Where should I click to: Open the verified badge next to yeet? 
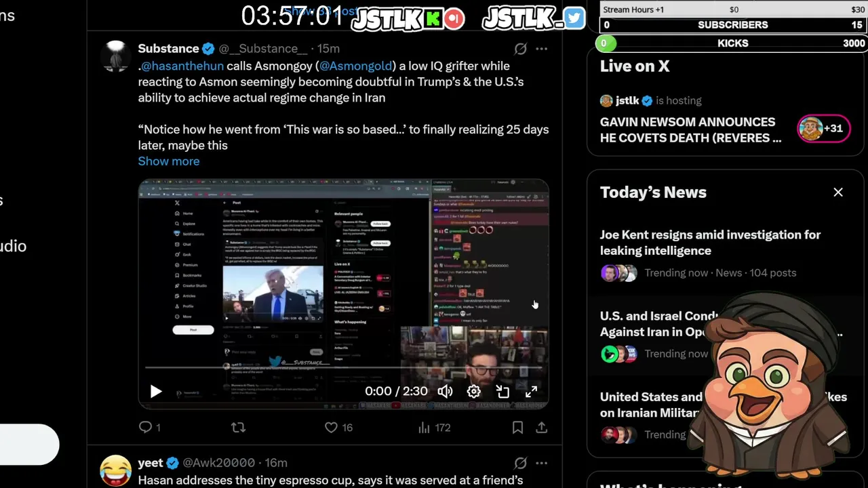point(172,463)
